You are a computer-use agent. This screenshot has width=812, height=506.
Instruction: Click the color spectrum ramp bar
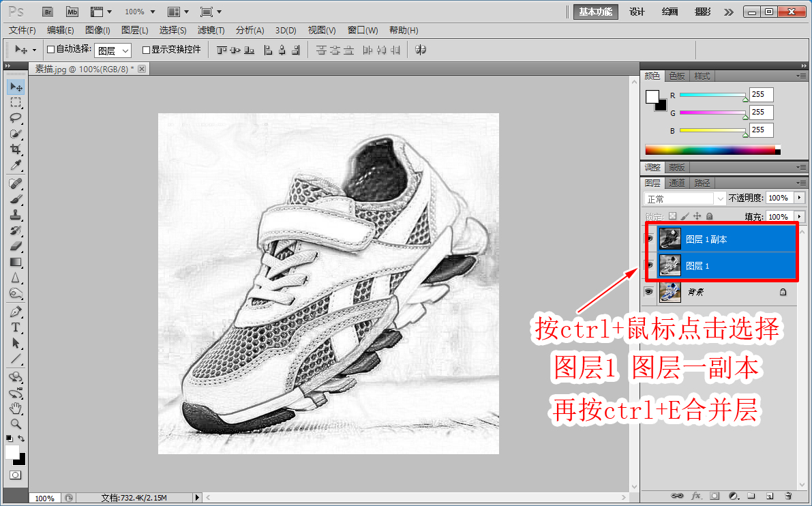710,150
